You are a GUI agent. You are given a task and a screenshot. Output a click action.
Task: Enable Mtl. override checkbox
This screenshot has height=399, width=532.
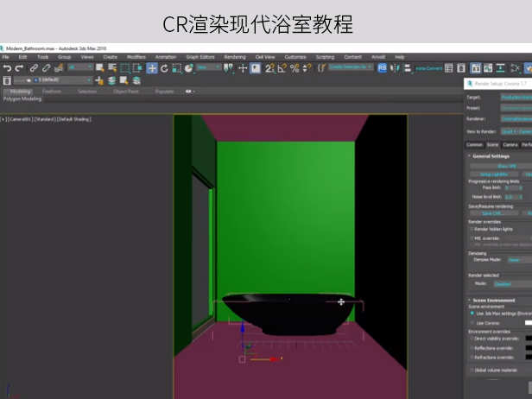(472, 237)
